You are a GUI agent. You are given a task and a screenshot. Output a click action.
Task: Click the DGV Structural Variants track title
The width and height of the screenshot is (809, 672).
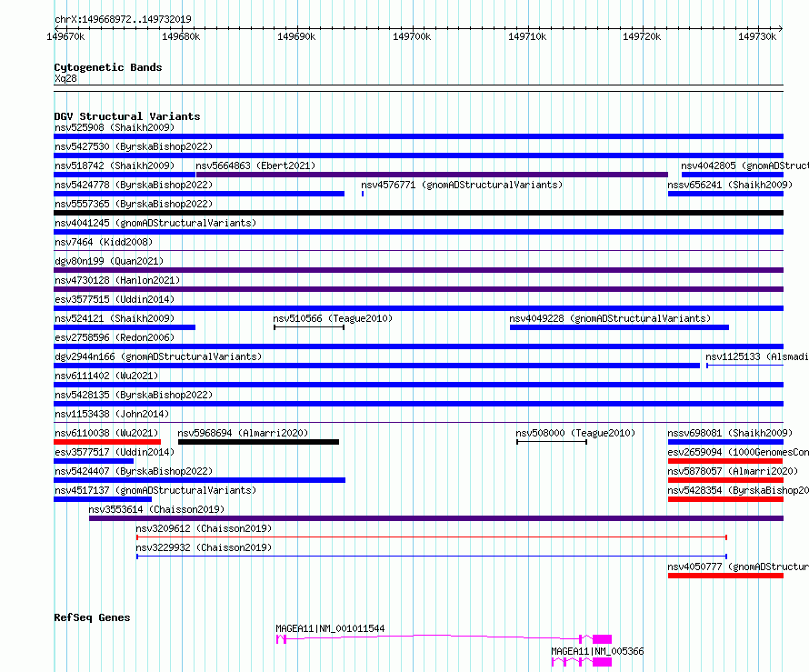[x=127, y=116]
